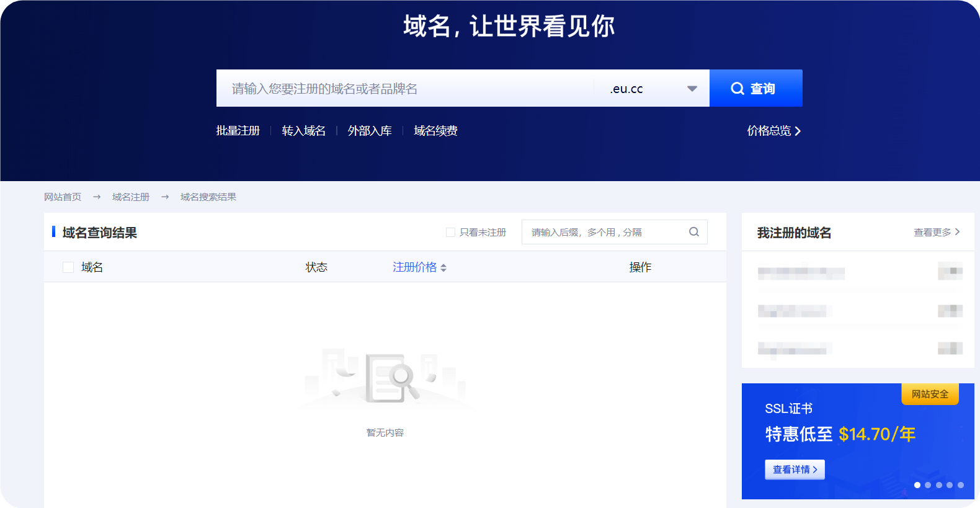Viewport: 980px width, 508px height.
Task: Select last carousel dot on SSL banner
Action: [x=961, y=485]
